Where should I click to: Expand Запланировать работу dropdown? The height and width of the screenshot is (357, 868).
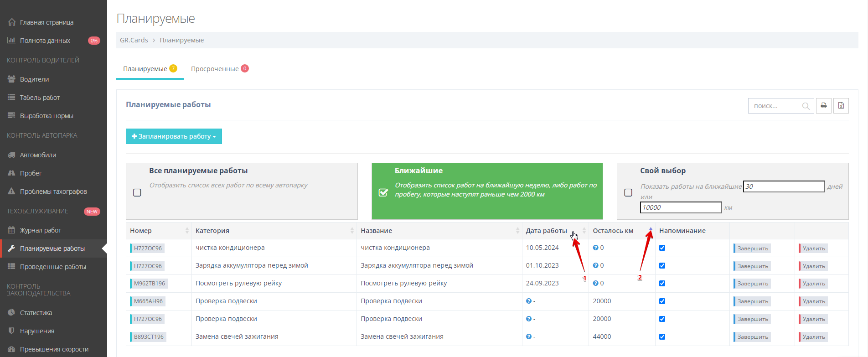point(174,136)
